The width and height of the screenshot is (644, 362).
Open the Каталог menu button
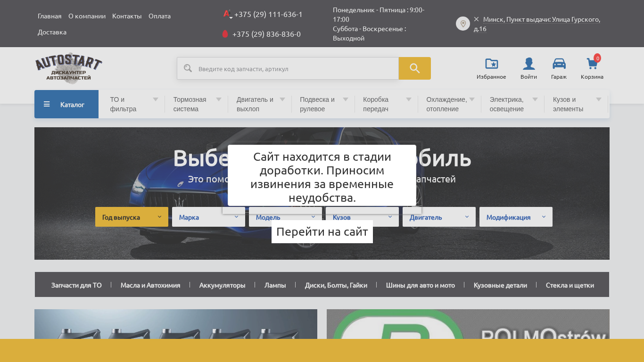point(66,104)
